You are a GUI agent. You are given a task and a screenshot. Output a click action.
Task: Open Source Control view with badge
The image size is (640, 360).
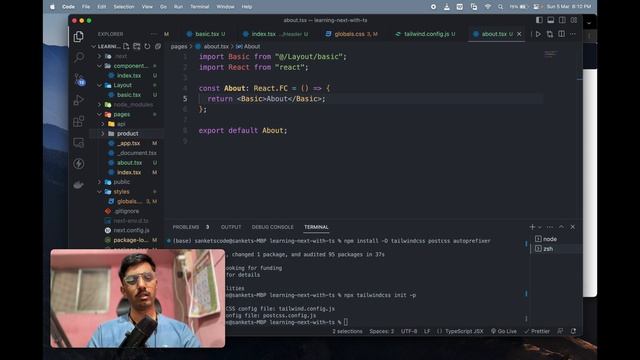pos(79,79)
